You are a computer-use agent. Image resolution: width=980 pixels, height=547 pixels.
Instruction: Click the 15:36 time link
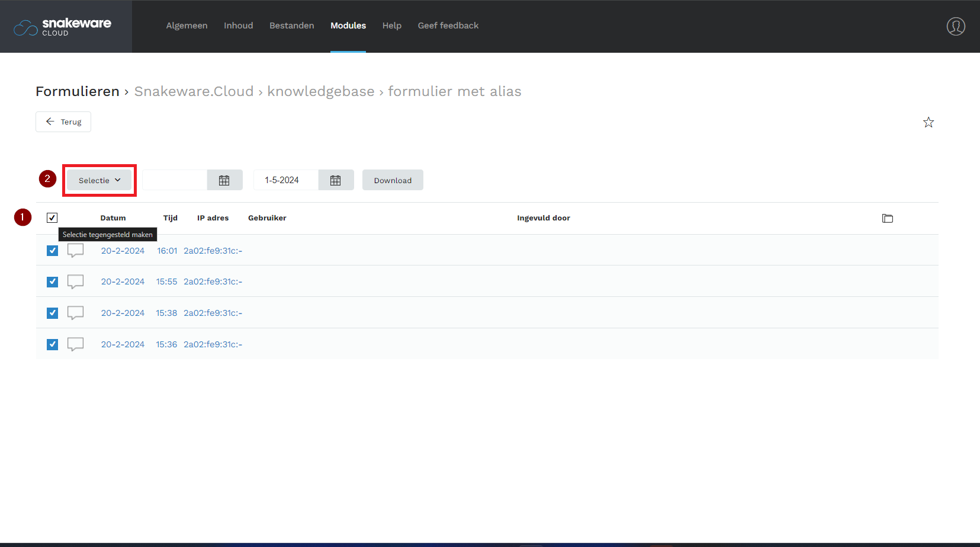click(x=166, y=344)
